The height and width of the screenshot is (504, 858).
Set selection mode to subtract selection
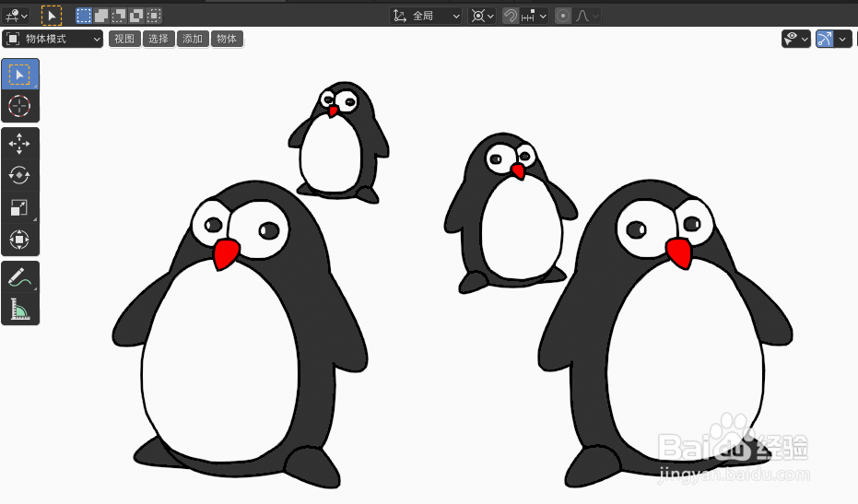coord(119,16)
